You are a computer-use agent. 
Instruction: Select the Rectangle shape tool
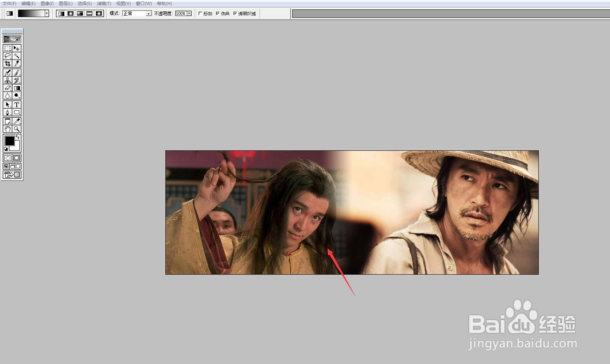(x=17, y=112)
